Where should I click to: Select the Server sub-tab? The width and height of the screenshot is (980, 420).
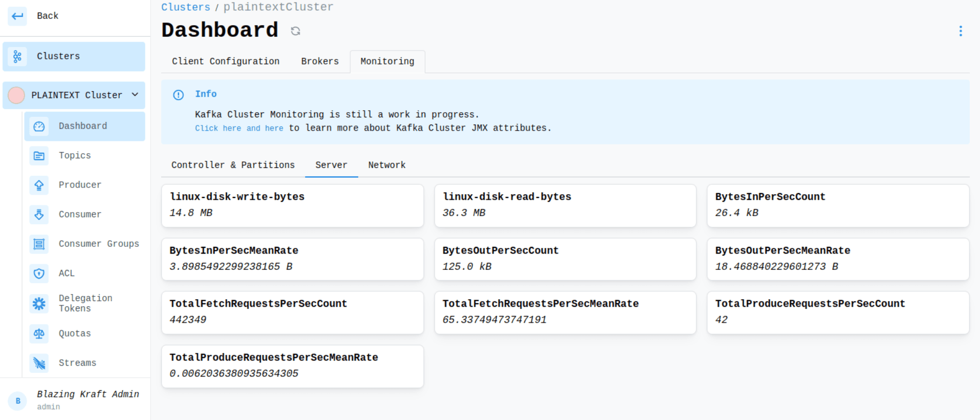(331, 165)
